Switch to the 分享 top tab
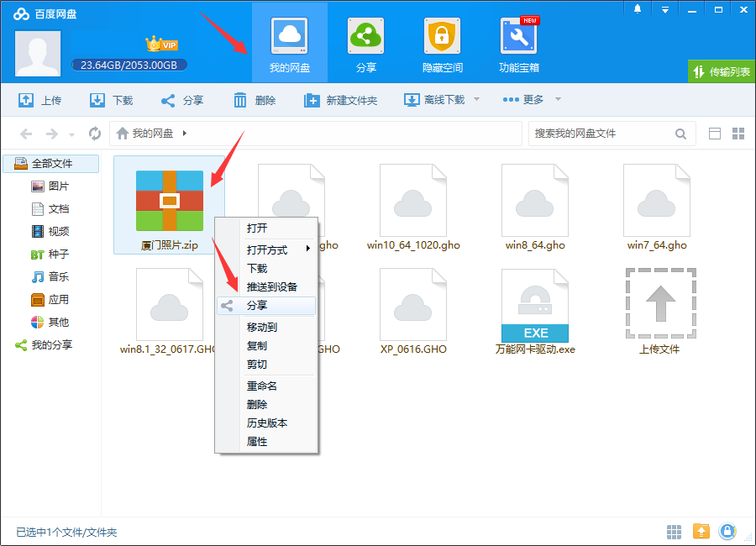Screen dimensions: 756x546 [x=366, y=44]
